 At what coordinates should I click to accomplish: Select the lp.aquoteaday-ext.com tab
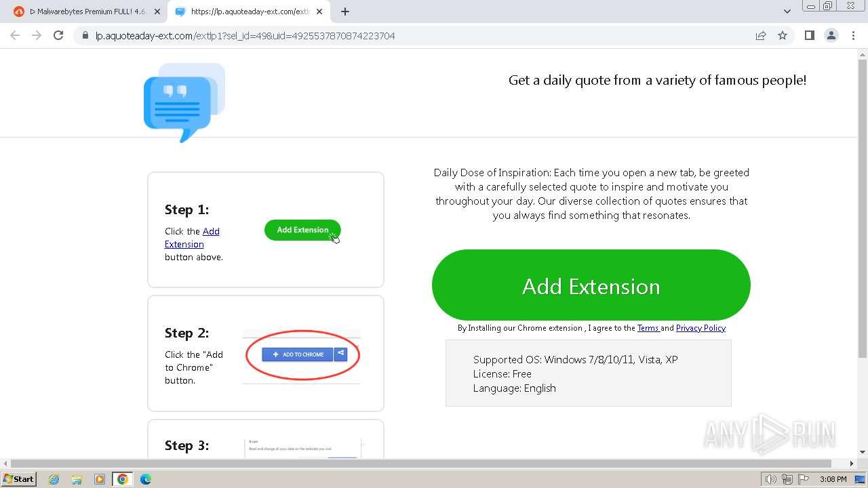[250, 12]
